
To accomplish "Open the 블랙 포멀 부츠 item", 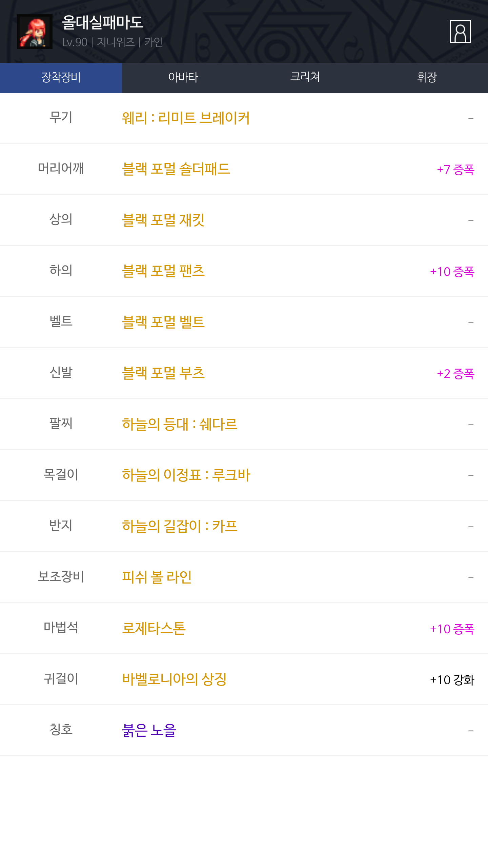I will pos(163,373).
